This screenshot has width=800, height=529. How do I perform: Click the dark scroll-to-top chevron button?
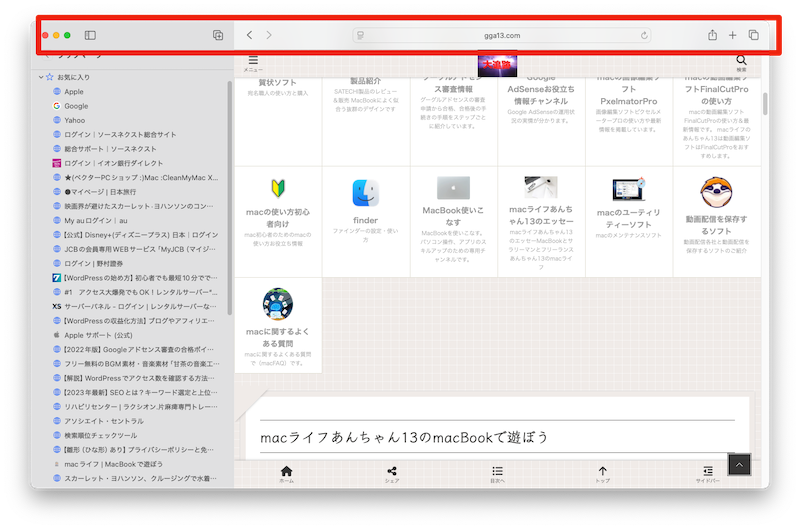coord(739,464)
